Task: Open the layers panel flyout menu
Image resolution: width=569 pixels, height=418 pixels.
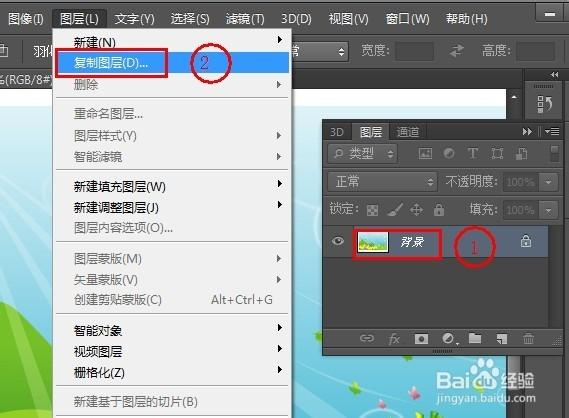Action: click(x=552, y=131)
